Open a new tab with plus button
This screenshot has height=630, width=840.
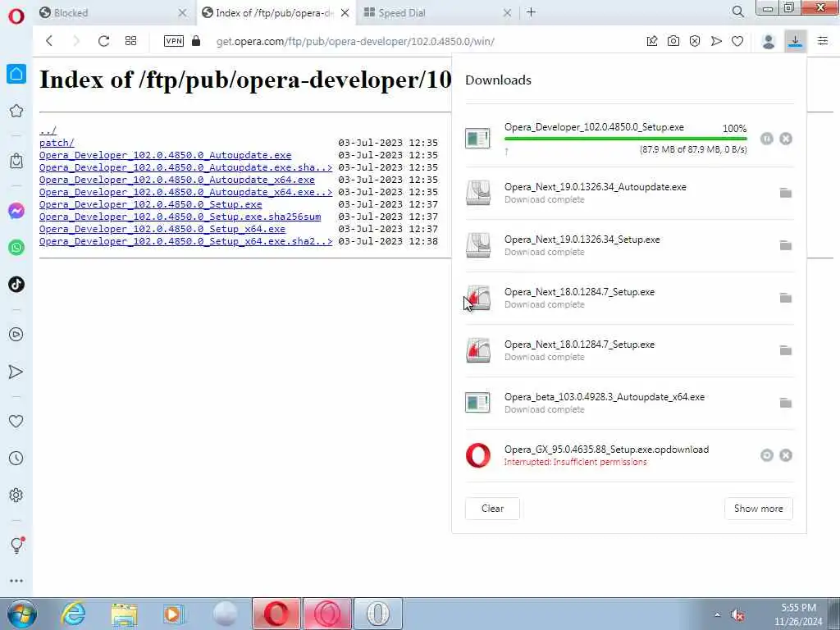click(531, 11)
